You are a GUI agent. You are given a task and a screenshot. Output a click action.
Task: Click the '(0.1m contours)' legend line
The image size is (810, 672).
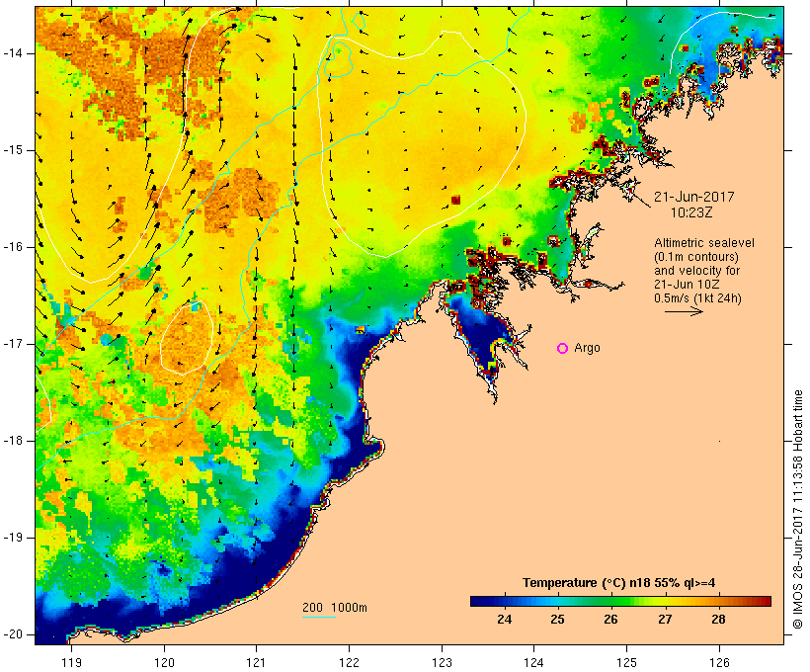click(696, 257)
